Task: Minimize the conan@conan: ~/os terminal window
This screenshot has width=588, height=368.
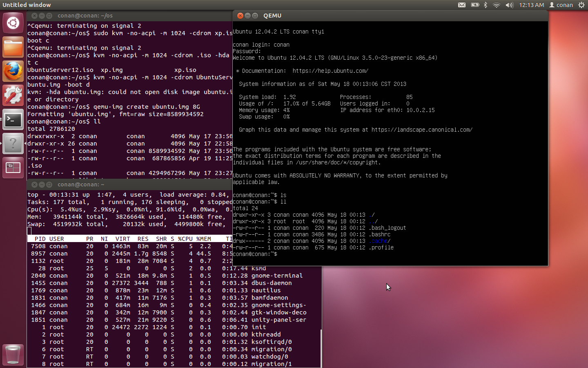Action: click(x=42, y=16)
